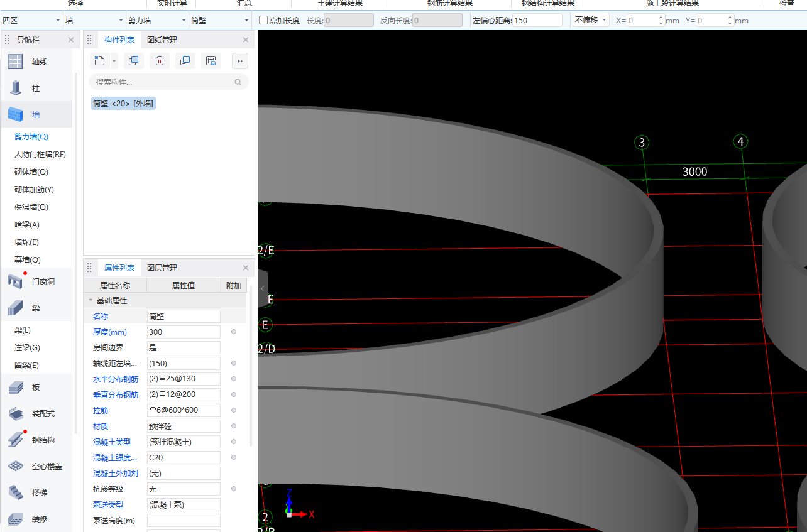
Task: Click the inter-layer copy component icon
Action: (185, 61)
